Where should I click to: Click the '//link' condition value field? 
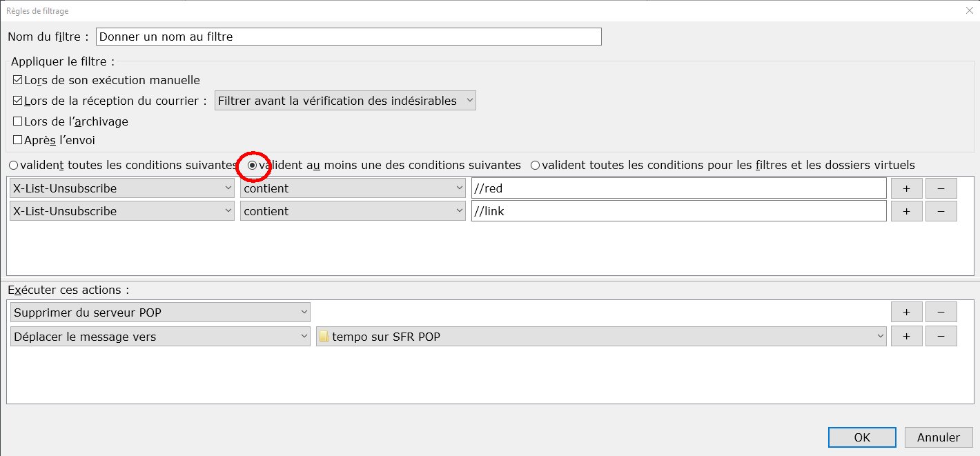point(678,211)
